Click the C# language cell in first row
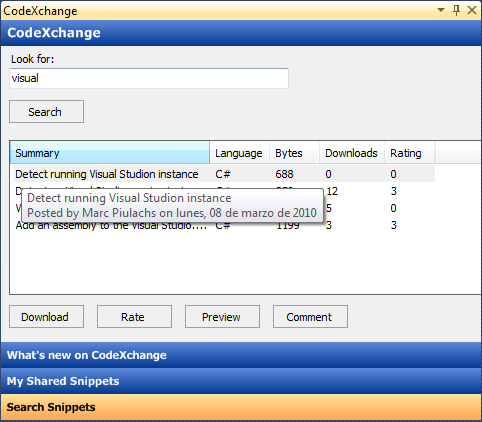 coord(223,174)
